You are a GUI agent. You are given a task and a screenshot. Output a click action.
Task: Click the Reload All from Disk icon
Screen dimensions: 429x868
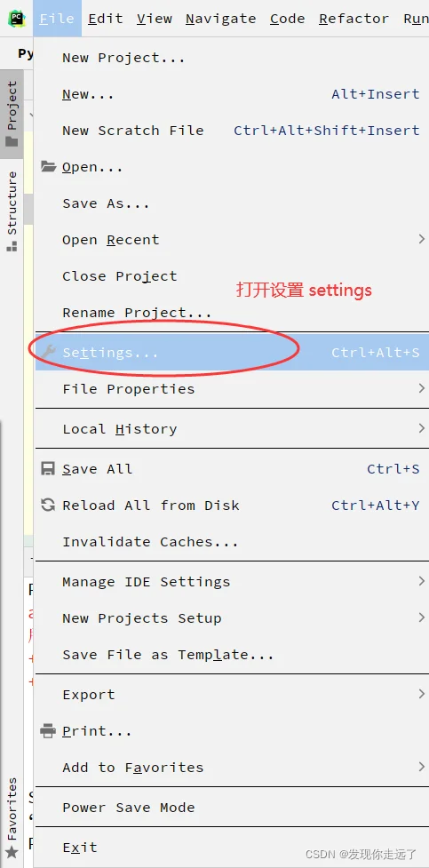(x=48, y=505)
